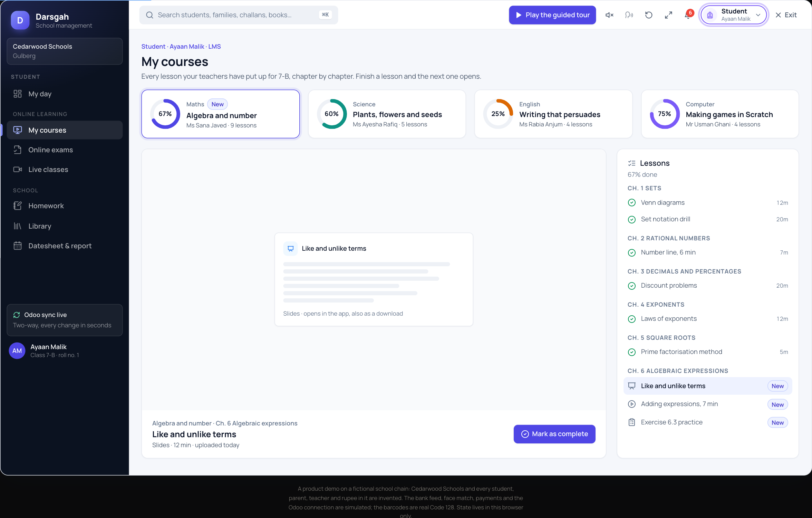The image size is (812, 518).
Task: Open Datesheet & report in sidebar
Action: pyautogui.click(x=65, y=246)
